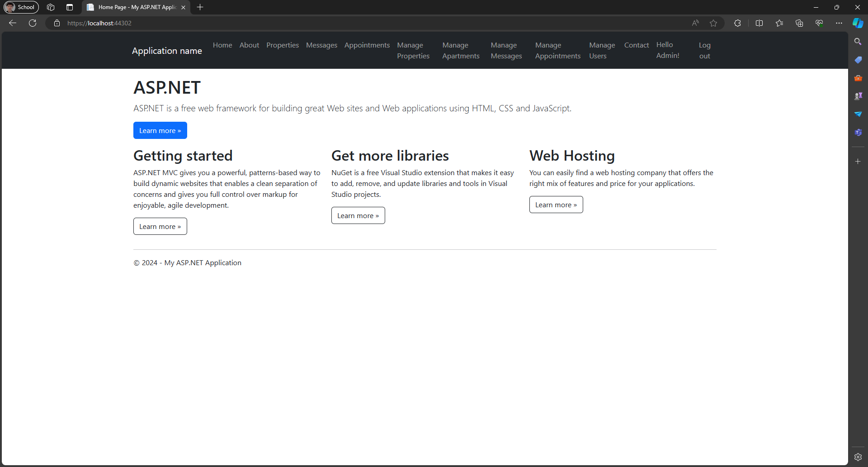
Task: Open Manage Users in the navbar
Action: pyautogui.click(x=602, y=51)
